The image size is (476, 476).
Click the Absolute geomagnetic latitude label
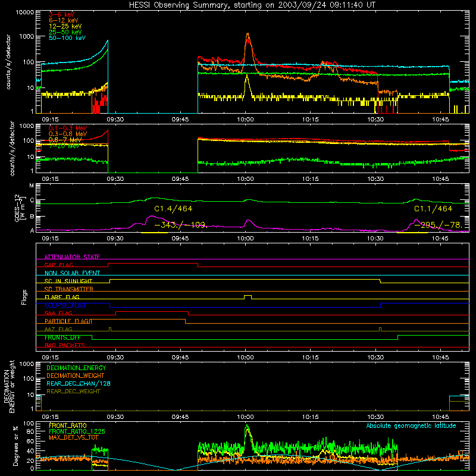[x=411, y=425]
